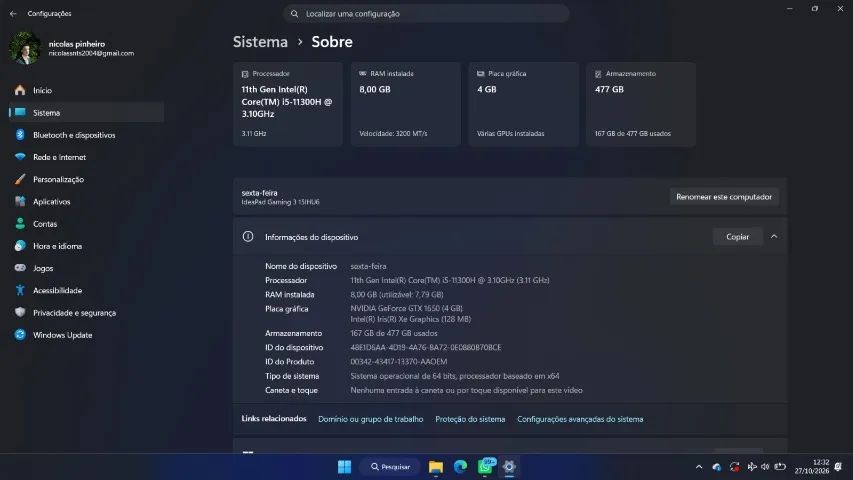Click Intel(R) Iris(R) Xe Graphics text
The height and width of the screenshot is (480, 853).
point(411,319)
